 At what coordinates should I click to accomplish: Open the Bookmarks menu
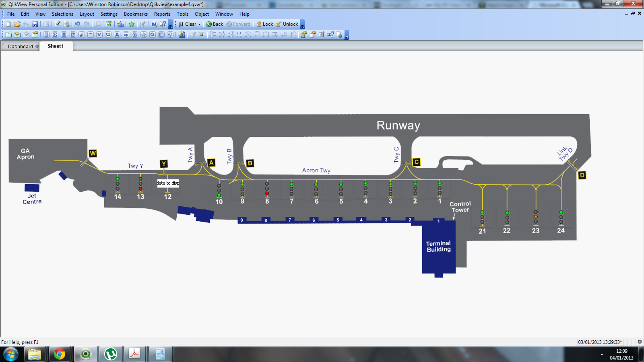pyautogui.click(x=136, y=14)
